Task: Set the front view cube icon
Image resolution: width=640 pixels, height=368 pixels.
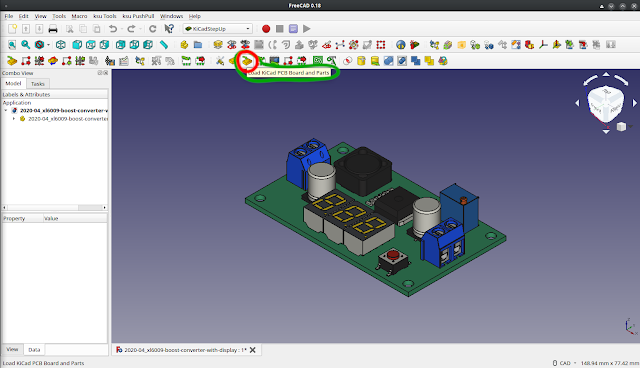Action: [77, 45]
